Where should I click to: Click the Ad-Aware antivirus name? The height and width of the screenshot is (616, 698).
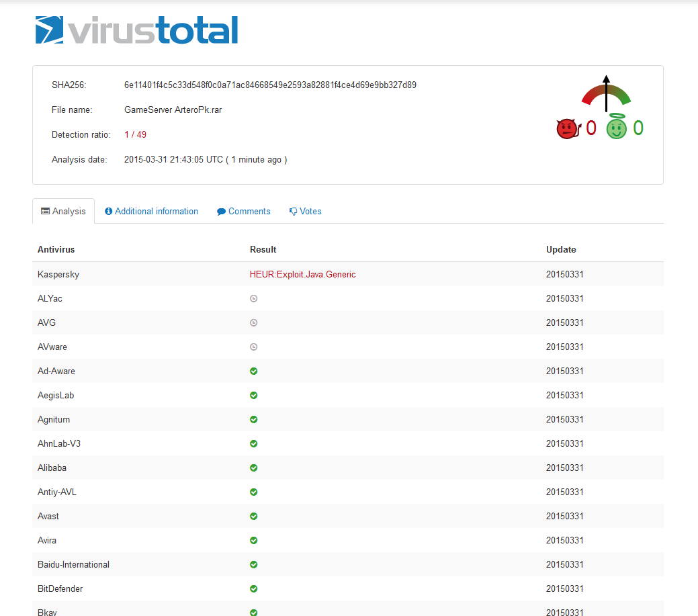[x=56, y=371]
